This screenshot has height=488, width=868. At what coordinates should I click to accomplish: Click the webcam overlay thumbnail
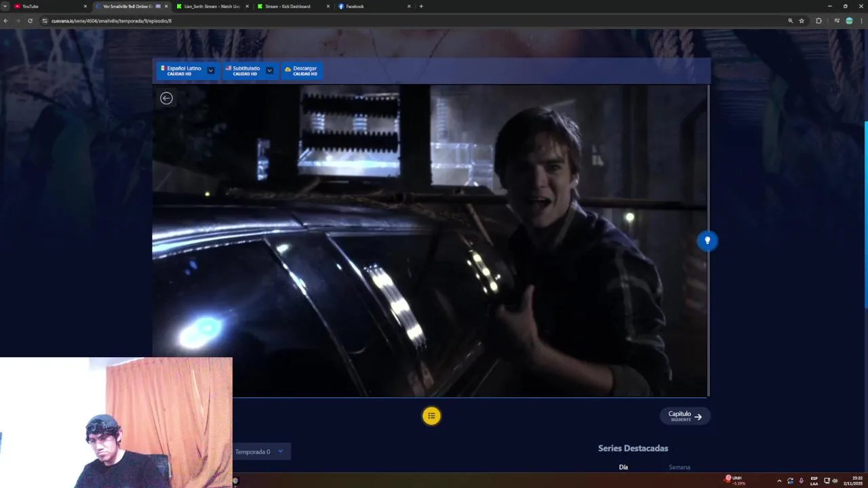tap(116, 423)
